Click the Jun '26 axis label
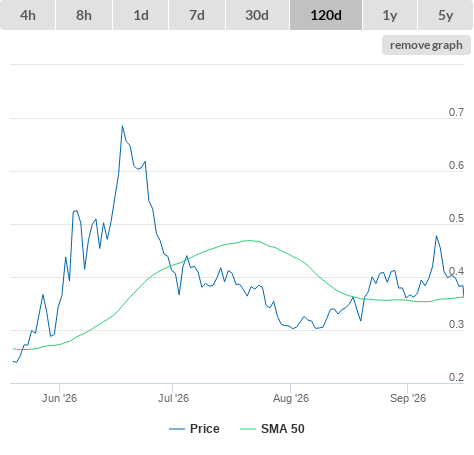The height and width of the screenshot is (455, 474). click(59, 398)
